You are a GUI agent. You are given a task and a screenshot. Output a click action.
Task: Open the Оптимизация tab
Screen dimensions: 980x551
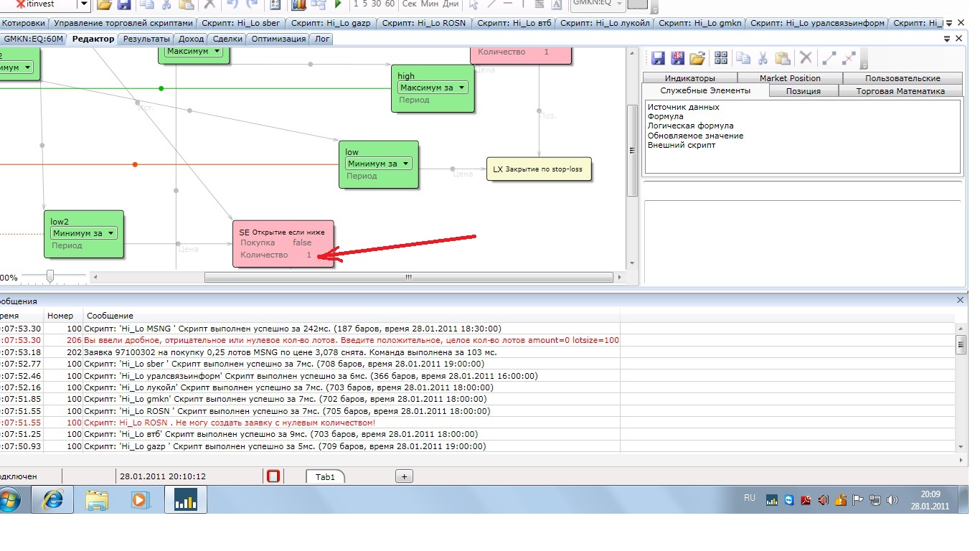click(278, 39)
